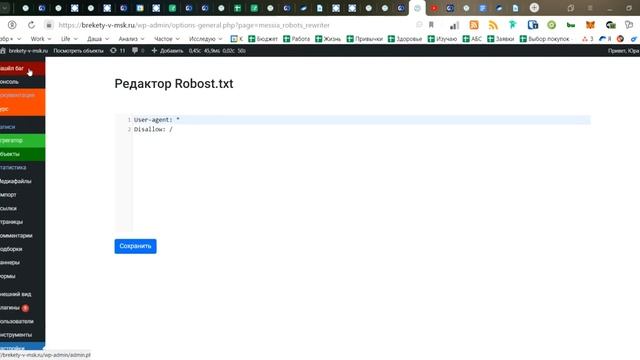Viewport: 640px width, 360px height.
Task: Open the Работа bookmark
Action: (296, 39)
